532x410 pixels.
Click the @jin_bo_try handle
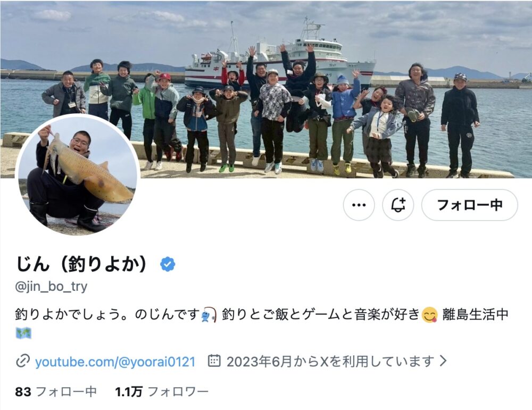[51, 287]
